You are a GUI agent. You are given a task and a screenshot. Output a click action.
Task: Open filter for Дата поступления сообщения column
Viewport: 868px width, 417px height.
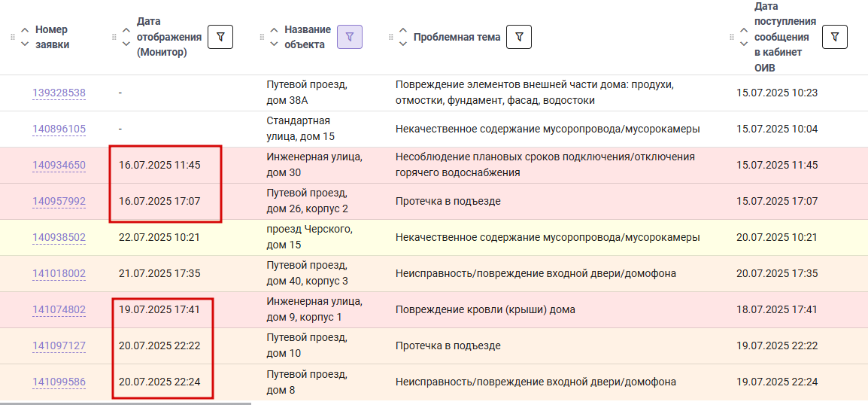(835, 37)
